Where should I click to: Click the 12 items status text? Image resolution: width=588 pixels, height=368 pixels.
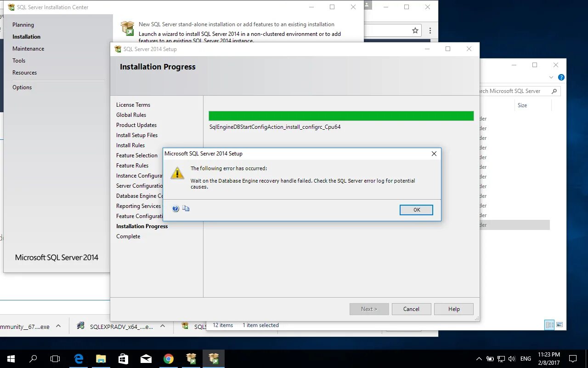(223, 325)
